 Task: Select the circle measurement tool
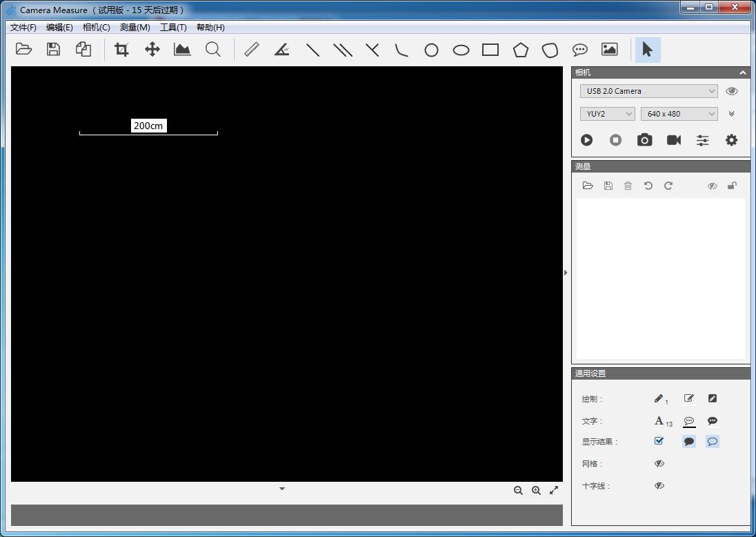click(432, 50)
